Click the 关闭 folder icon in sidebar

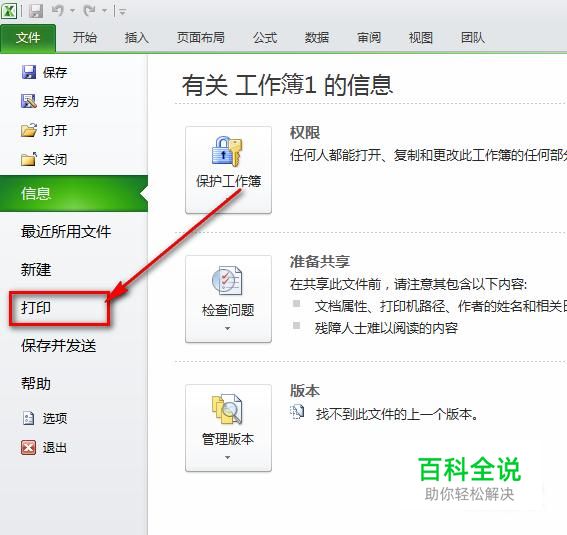pos(29,159)
